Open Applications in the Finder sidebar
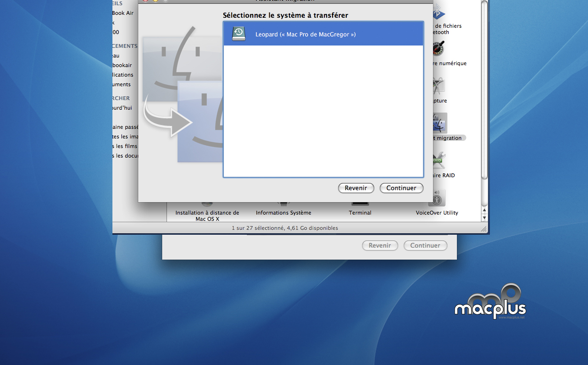The width and height of the screenshot is (588, 365). click(x=123, y=75)
